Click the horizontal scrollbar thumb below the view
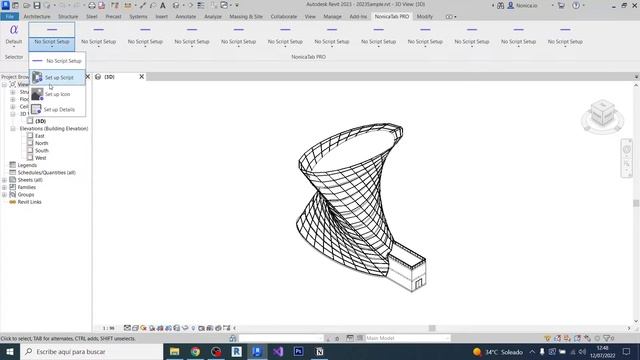 [x=432, y=328]
